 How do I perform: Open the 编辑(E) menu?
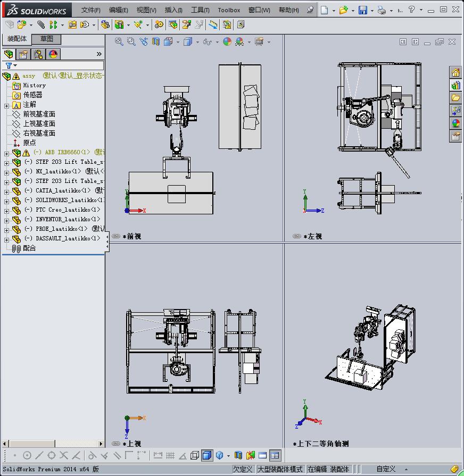pos(118,10)
